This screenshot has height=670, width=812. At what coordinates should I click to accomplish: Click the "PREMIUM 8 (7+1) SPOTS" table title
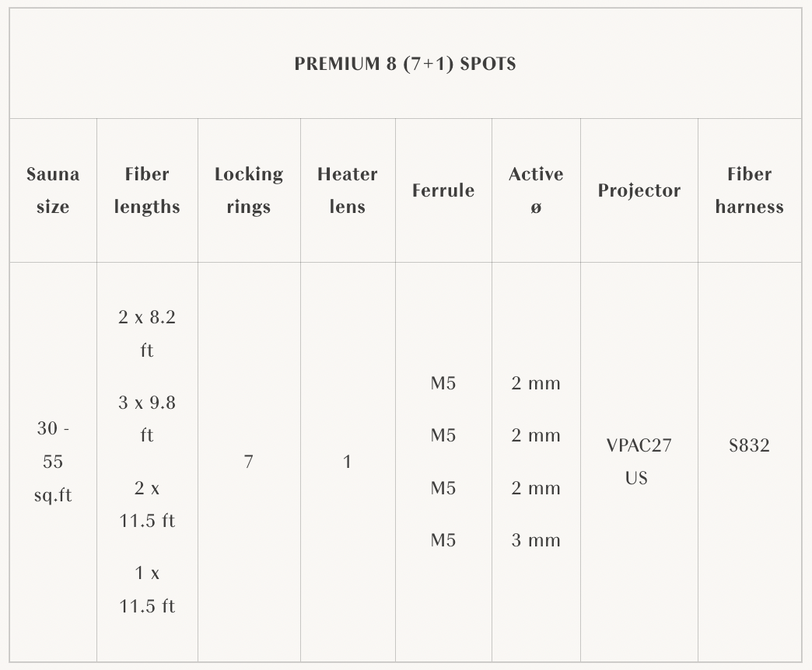pos(405,64)
